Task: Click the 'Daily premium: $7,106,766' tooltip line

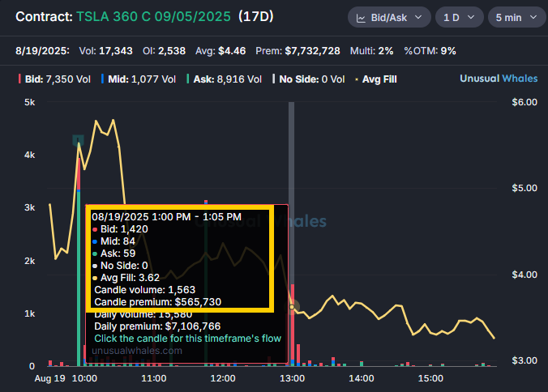Action: click(x=157, y=326)
